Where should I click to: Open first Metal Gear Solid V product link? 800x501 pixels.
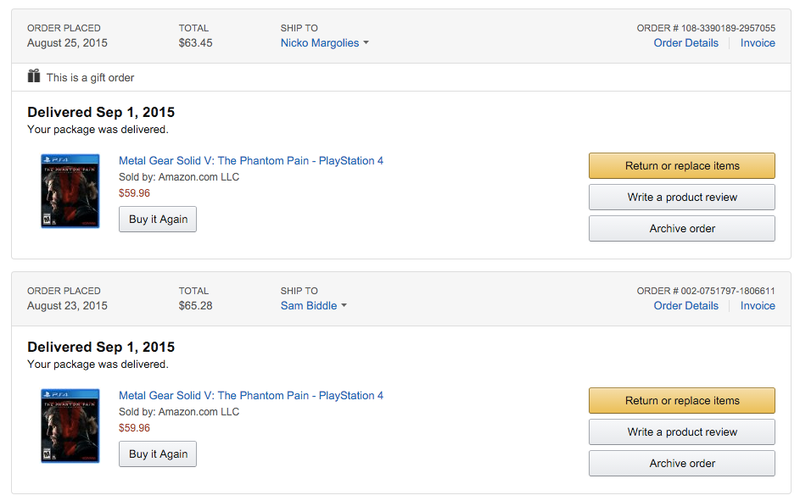click(251, 161)
